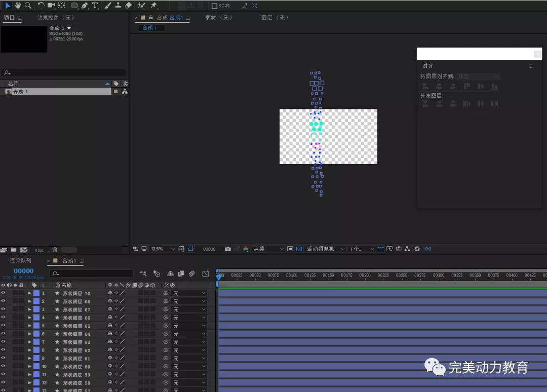
Task: Open the 12.5% magnification dropdown
Action: (x=163, y=249)
